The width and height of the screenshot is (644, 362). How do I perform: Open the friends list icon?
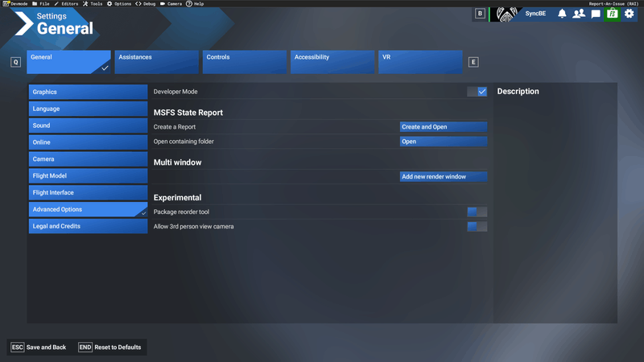pos(579,14)
